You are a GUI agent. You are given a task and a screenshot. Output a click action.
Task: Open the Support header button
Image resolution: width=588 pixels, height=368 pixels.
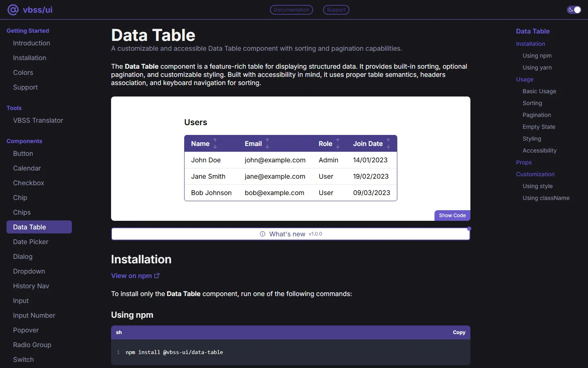[336, 10]
